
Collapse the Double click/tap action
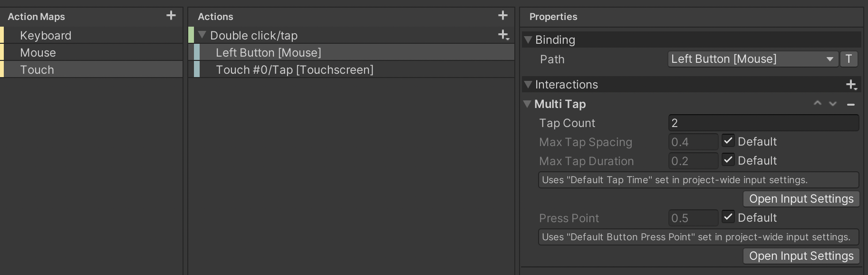click(202, 35)
